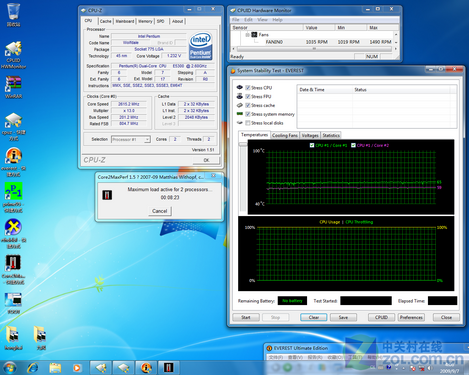Image resolution: width=469 pixels, height=375 pixels.
Task: Collapse the Fans tree node
Action: [x=247, y=34]
